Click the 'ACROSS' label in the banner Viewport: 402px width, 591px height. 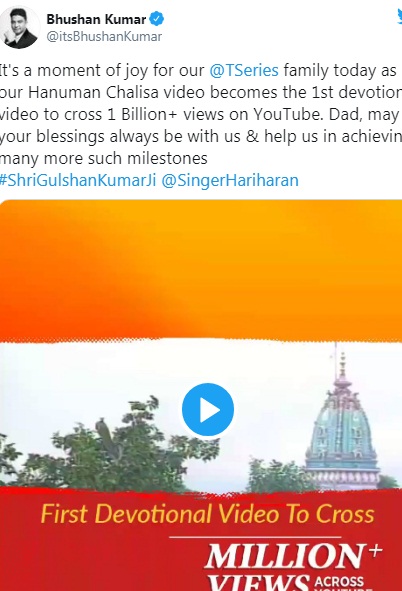[339, 582]
